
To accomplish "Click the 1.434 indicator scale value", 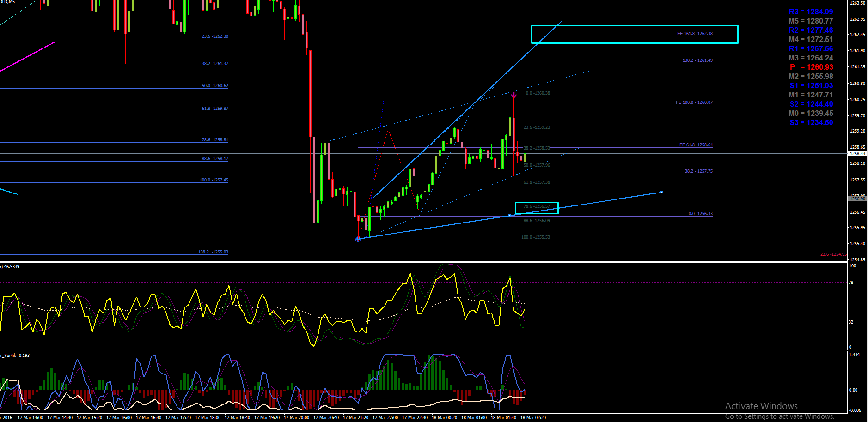I will (x=855, y=355).
